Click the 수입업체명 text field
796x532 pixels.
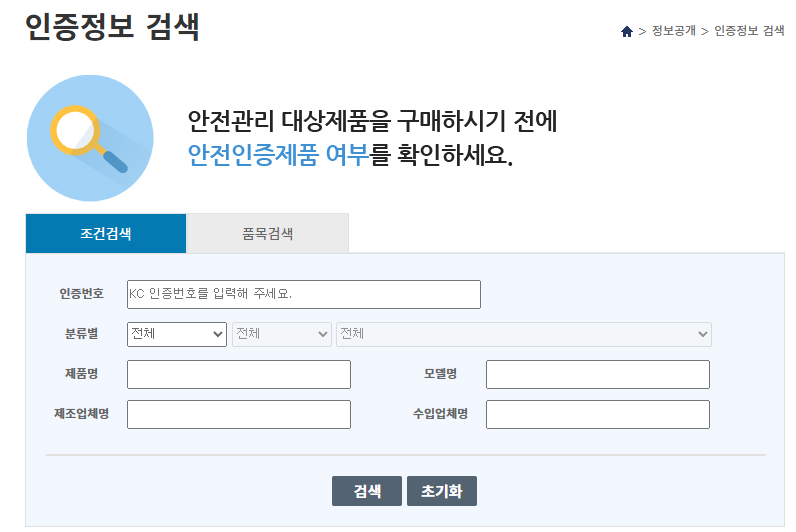tap(597, 414)
